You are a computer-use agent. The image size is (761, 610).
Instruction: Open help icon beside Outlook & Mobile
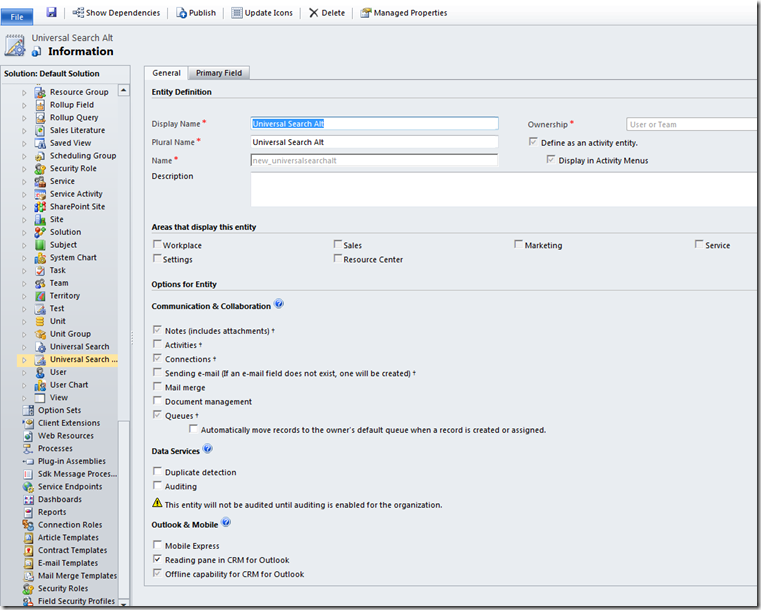[226, 523]
